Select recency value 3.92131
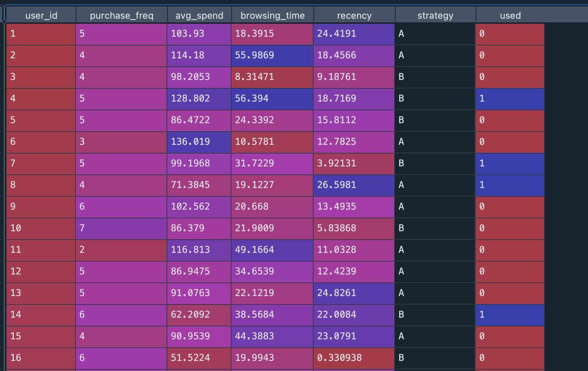 pos(354,164)
